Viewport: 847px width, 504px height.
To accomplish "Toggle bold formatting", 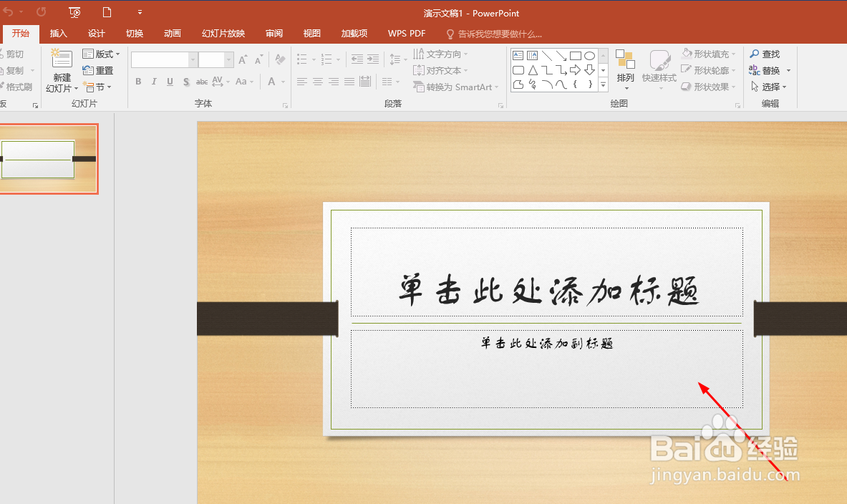I will click(x=137, y=82).
